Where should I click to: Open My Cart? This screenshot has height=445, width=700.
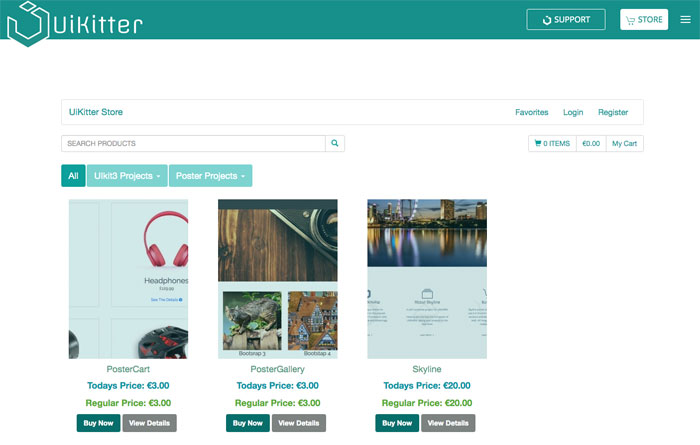coord(624,144)
